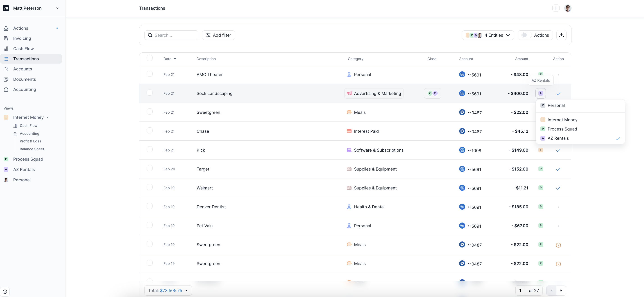
Task: Click the check mark on Target row
Action: (558, 169)
